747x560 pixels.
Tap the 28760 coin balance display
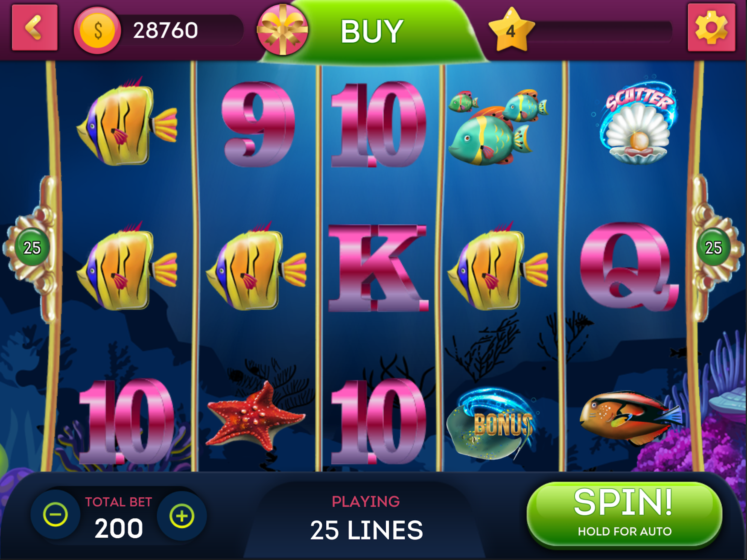point(165,30)
